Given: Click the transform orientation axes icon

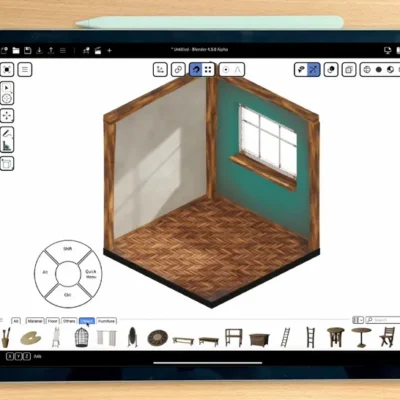Looking at the screenshot, I should (x=160, y=70).
